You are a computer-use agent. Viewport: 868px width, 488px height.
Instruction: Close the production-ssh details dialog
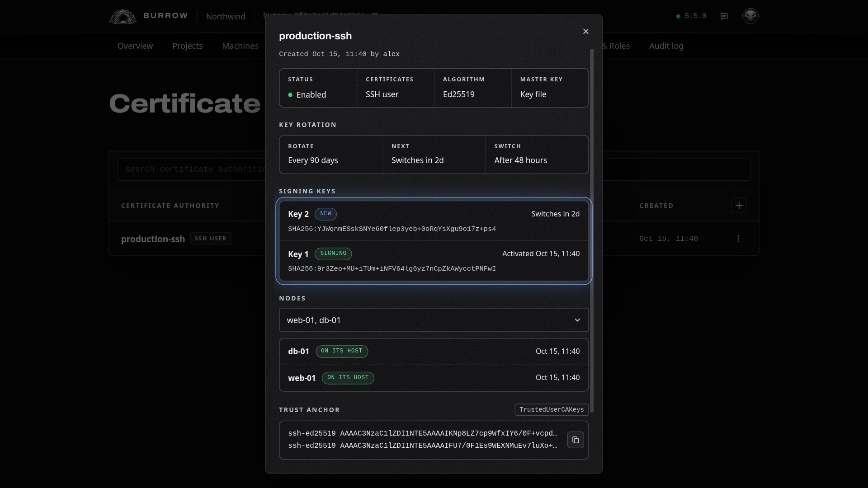click(x=586, y=31)
